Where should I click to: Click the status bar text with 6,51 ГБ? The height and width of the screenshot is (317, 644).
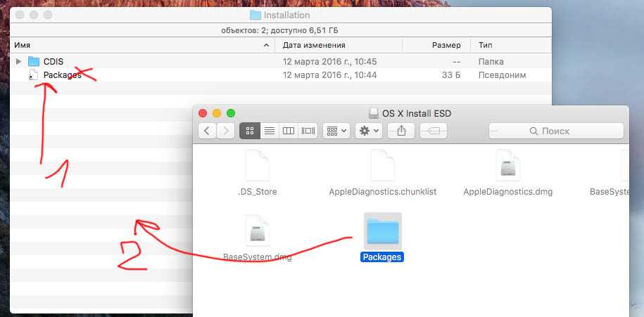pos(279,30)
